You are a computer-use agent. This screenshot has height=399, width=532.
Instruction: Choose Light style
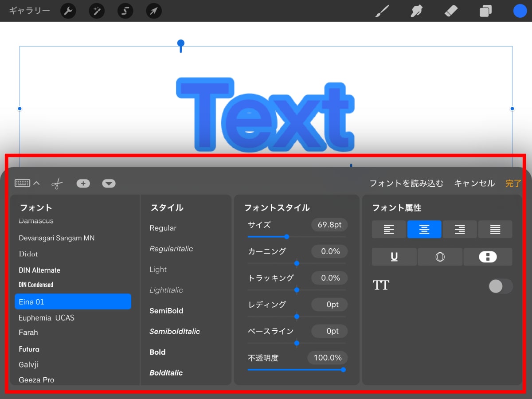158,270
